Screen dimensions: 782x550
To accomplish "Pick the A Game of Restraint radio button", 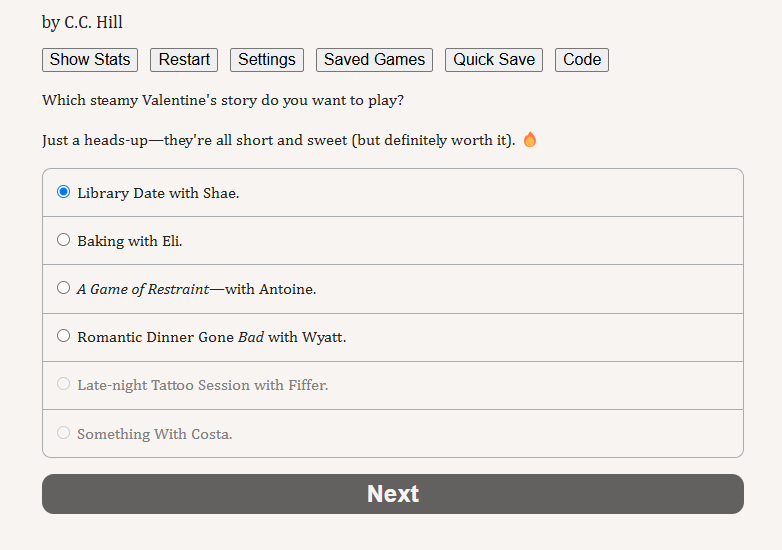I will (63, 288).
